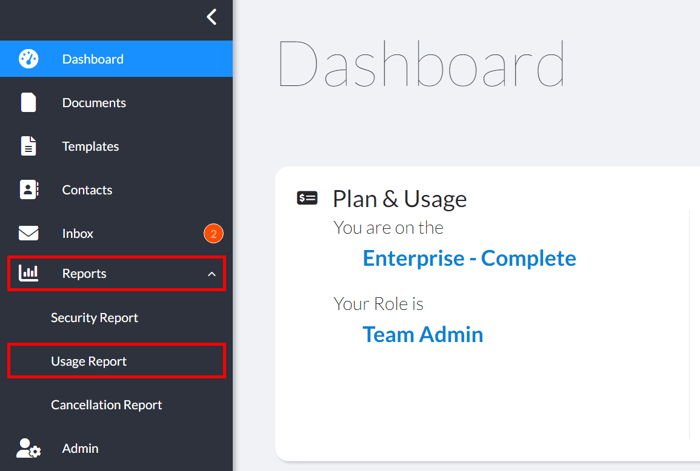The width and height of the screenshot is (700, 471).
Task: Select Contacts in the sidebar
Action: [x=87, y=190]
